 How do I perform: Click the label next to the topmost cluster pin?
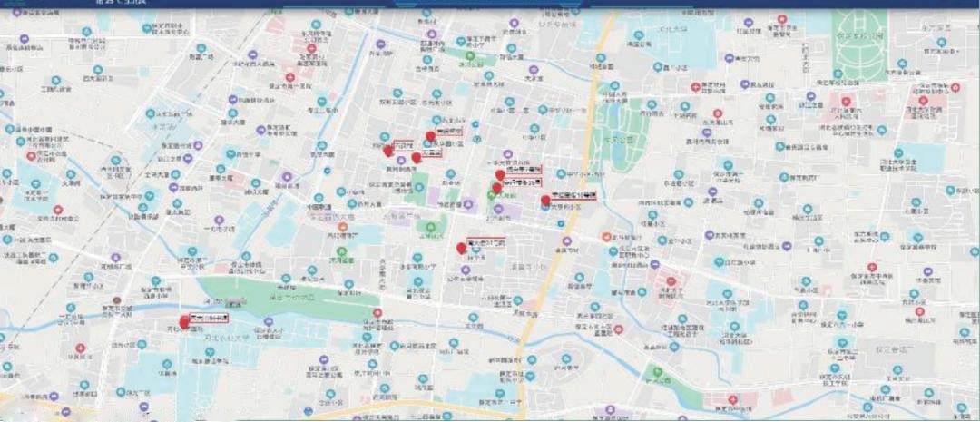451,132
